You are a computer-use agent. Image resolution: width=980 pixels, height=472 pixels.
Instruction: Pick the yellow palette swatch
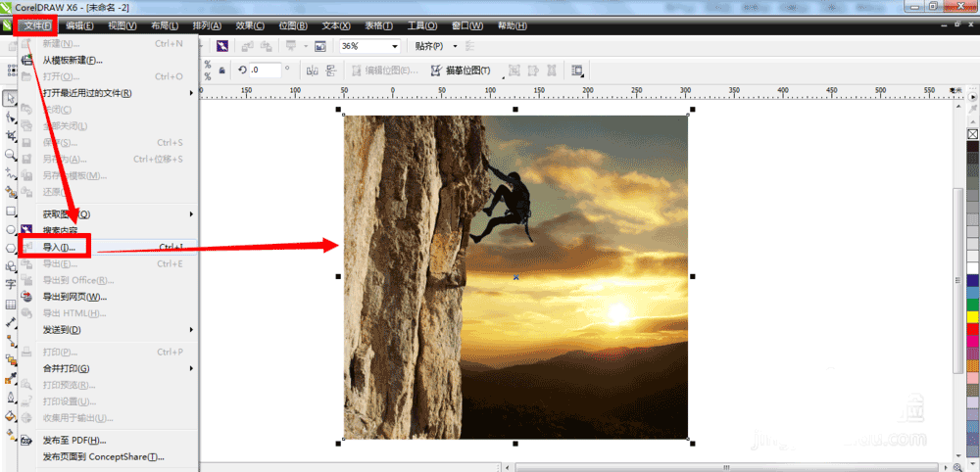972,316
